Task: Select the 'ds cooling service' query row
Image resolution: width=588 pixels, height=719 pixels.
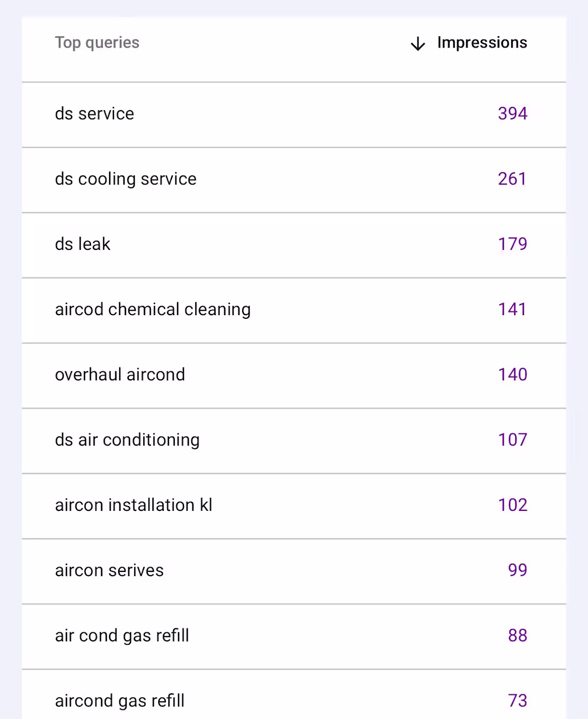Action: click(126, 179)
